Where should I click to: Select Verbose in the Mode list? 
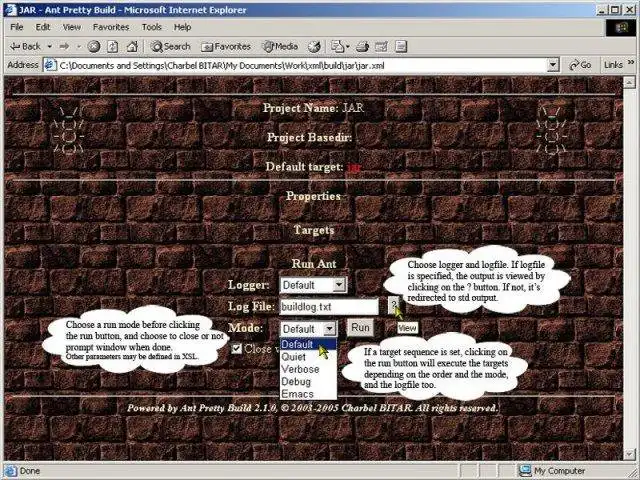[x=308, y=369]
